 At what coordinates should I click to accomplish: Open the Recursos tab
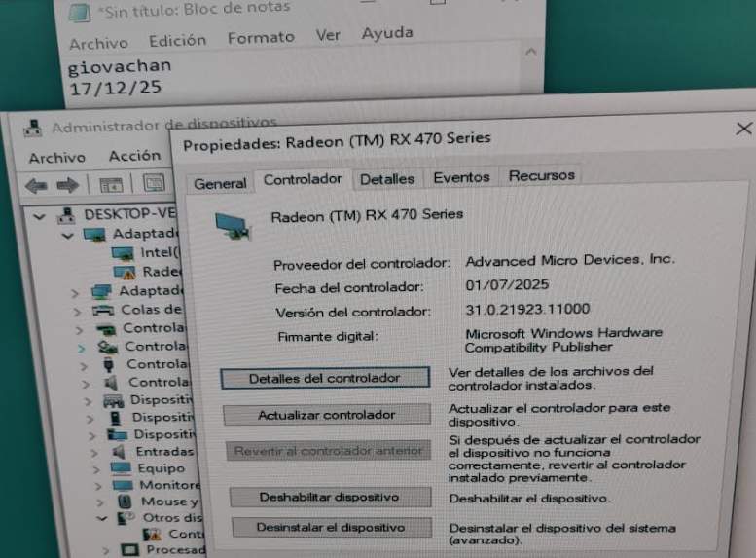(541, 175)
